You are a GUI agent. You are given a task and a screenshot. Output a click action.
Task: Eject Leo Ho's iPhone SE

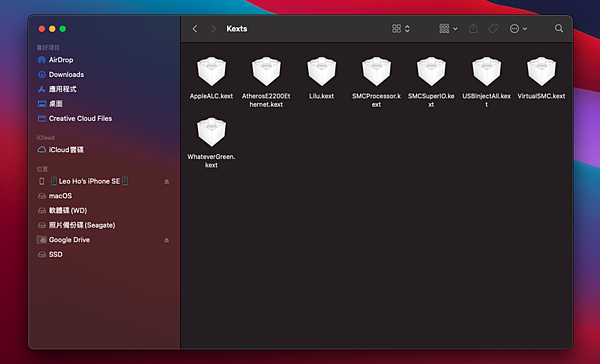click(x=166, y=181)
